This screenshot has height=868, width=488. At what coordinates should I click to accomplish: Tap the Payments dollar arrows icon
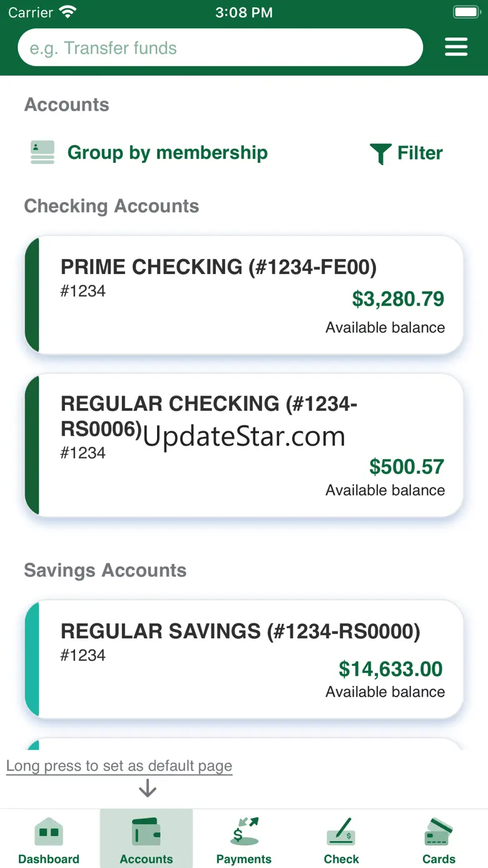point(244,832)
